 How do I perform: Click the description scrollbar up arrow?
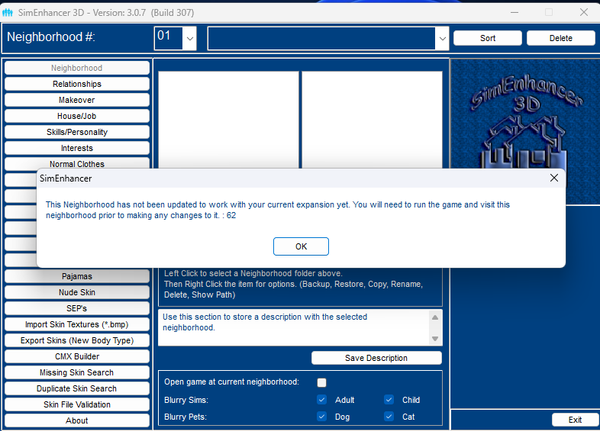[435, 317]
